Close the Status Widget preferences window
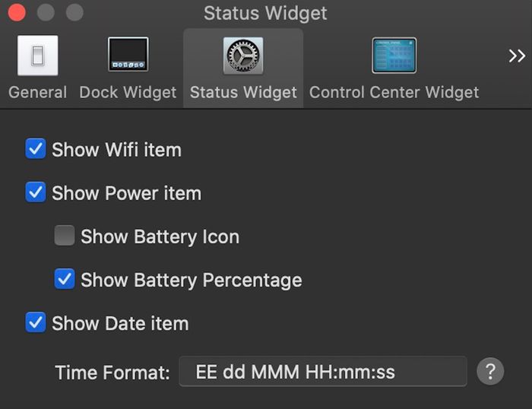Screen dimensions: 532x409 tap(16, 13)
